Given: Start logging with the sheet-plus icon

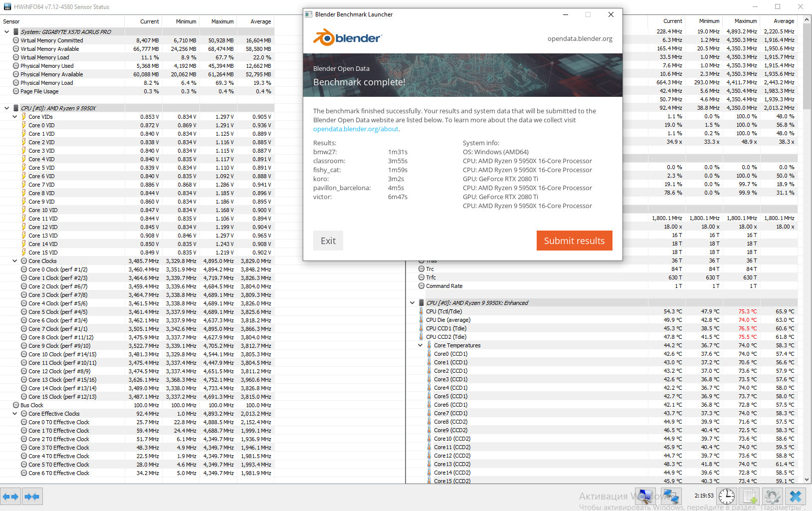Looking at the screenshot, I should pyautogui.click(x=750, y=497).
